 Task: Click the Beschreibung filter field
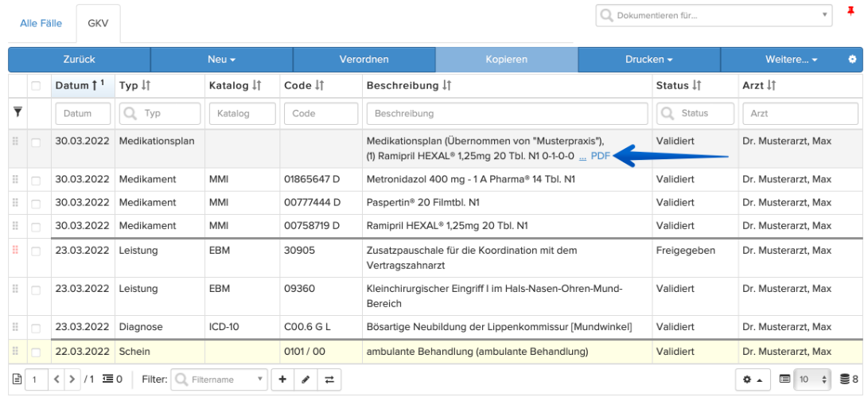pyautogui.click(x=507, y=114)
